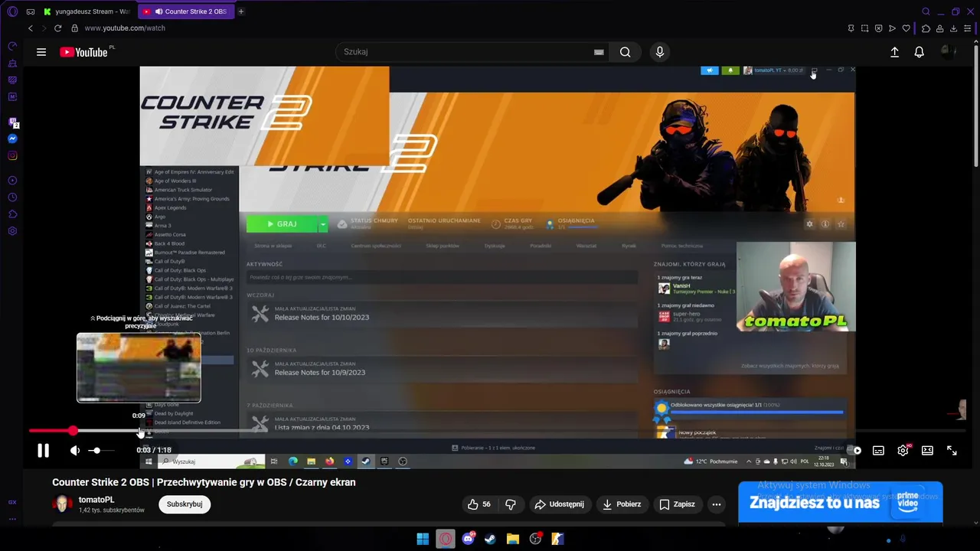980x551 pixels.
Task: Click the seek preview thumbnail
Action: 139,367
